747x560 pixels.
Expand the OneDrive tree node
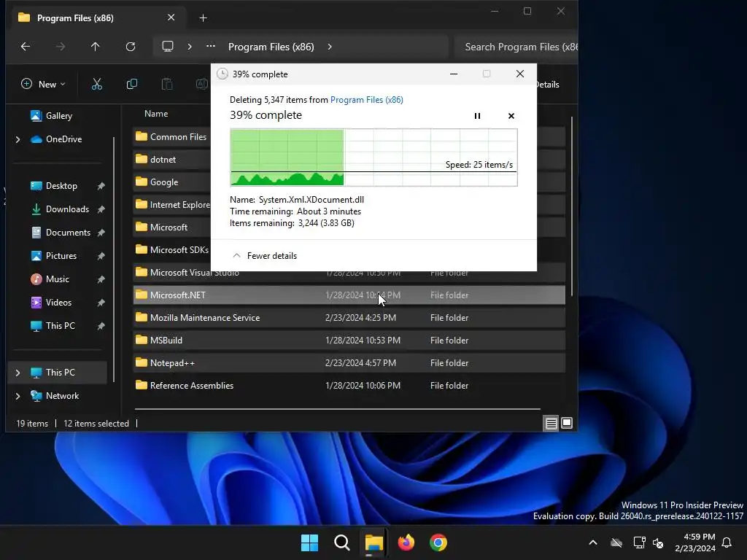[x=18, y=139]
